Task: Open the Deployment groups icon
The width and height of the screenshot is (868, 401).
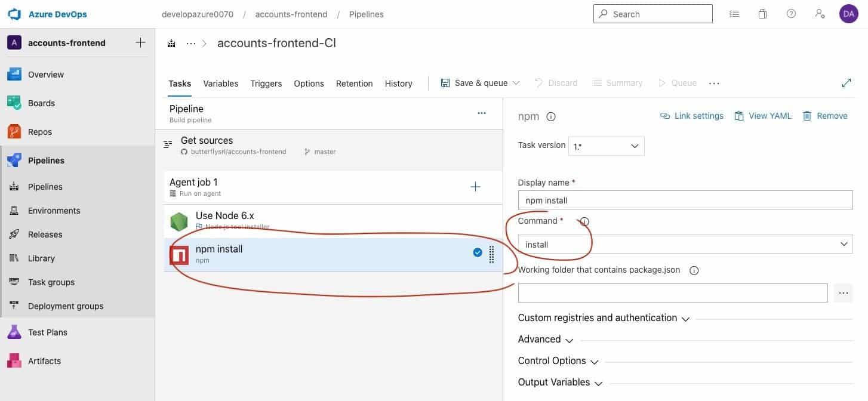Action: (14, 306)
